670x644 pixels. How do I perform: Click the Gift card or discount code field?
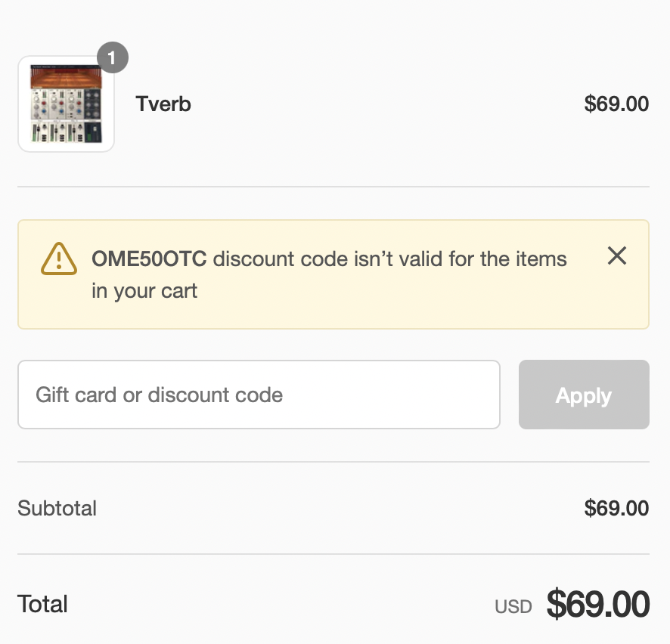coord(259,395)
